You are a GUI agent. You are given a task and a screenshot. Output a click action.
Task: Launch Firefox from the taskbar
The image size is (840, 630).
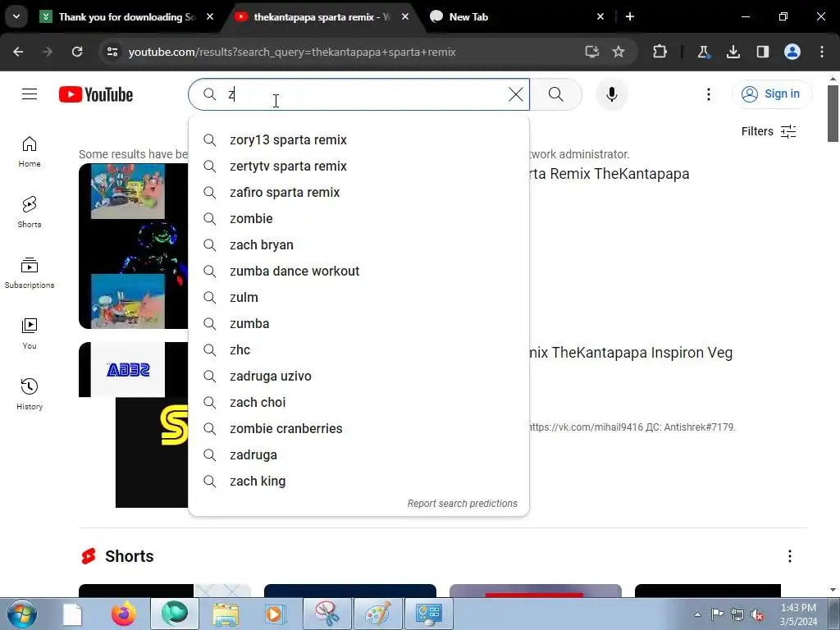[x=124, y=614]
